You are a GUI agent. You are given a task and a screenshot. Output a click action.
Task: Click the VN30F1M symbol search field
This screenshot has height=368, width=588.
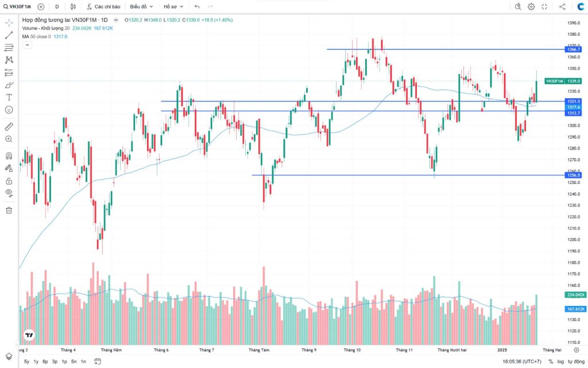[17, 7]
